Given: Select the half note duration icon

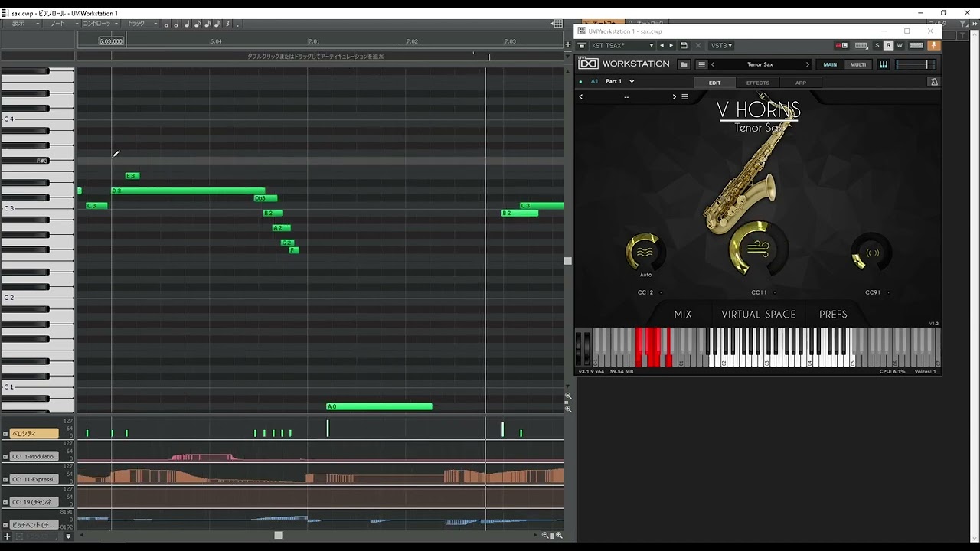Looking at the screenshot, I should [176, 24].
